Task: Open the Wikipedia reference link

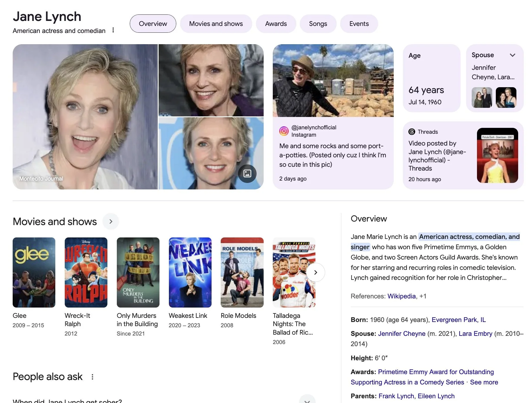Action: point(402,296)
